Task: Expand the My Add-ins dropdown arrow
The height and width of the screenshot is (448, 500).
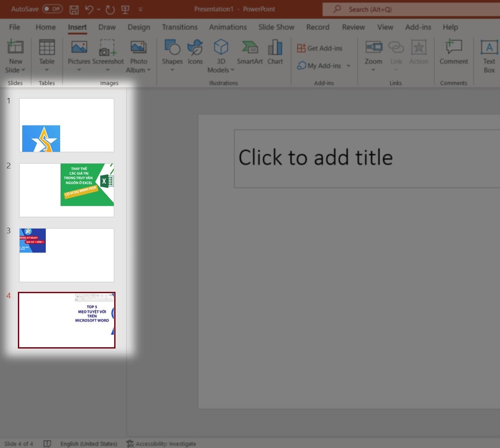Action: tap(349, 66)
